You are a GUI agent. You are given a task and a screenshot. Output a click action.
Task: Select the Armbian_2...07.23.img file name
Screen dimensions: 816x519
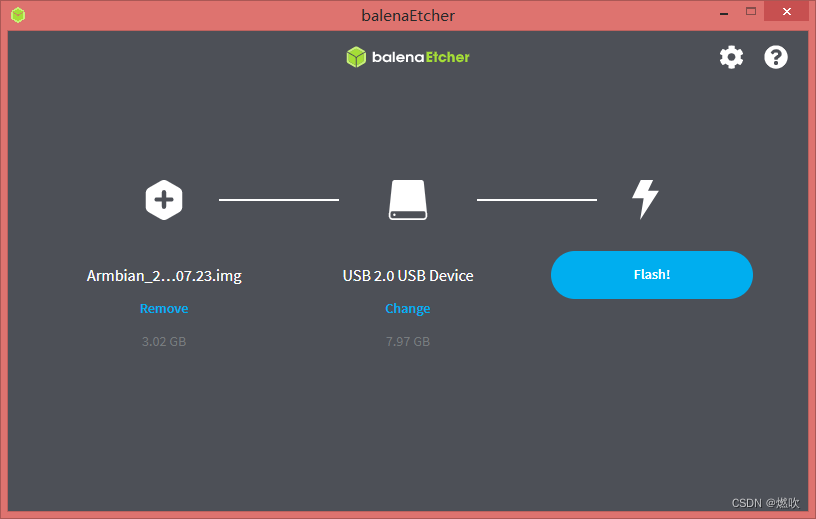point(164,275)
